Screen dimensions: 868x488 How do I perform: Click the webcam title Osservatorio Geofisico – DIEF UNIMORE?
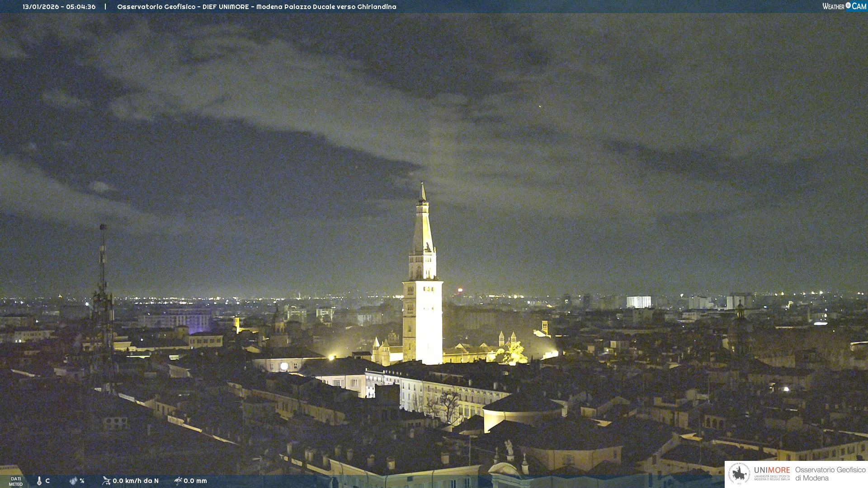(x=256, y=7)
